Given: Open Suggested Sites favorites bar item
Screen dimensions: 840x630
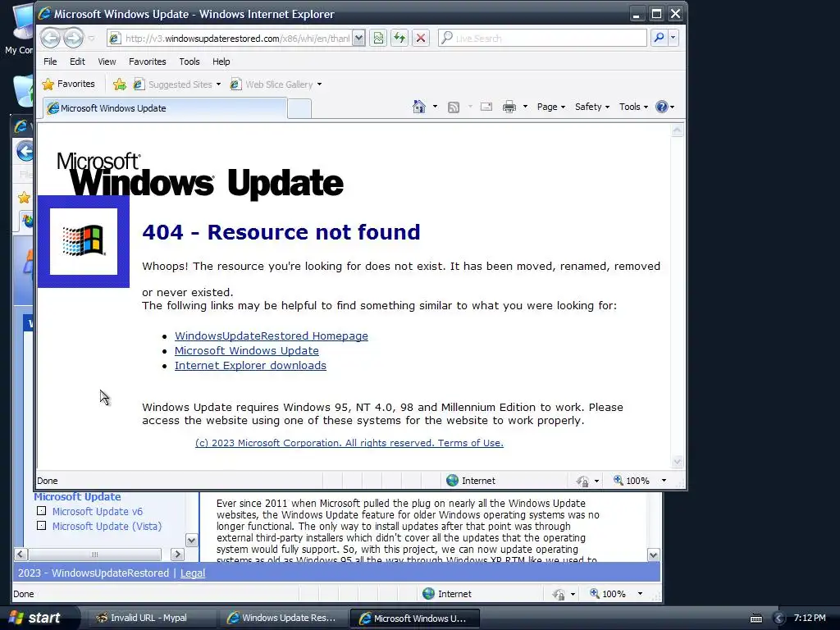Looking at the screenshot, I should coord(177,84).
